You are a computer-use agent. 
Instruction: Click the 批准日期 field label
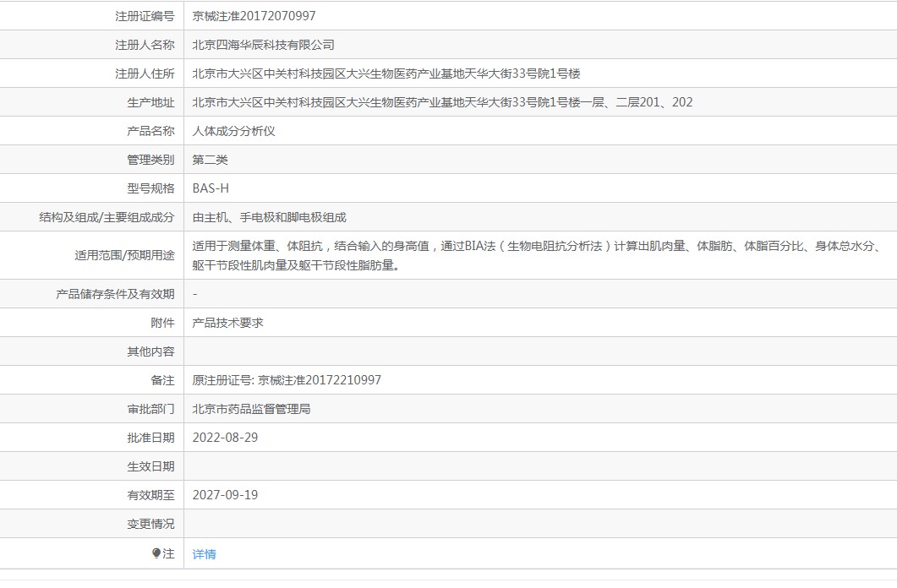coord(150,438)
